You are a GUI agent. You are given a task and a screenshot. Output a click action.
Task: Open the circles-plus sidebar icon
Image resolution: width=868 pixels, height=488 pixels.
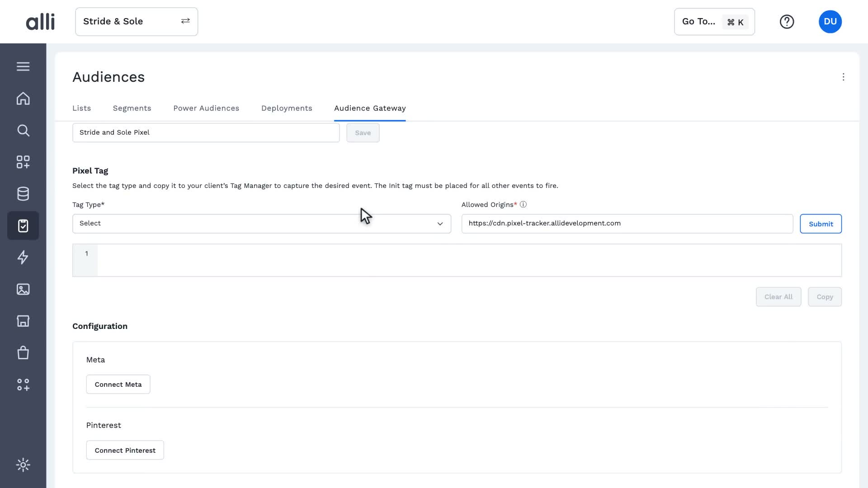click(x=23, y=385)
